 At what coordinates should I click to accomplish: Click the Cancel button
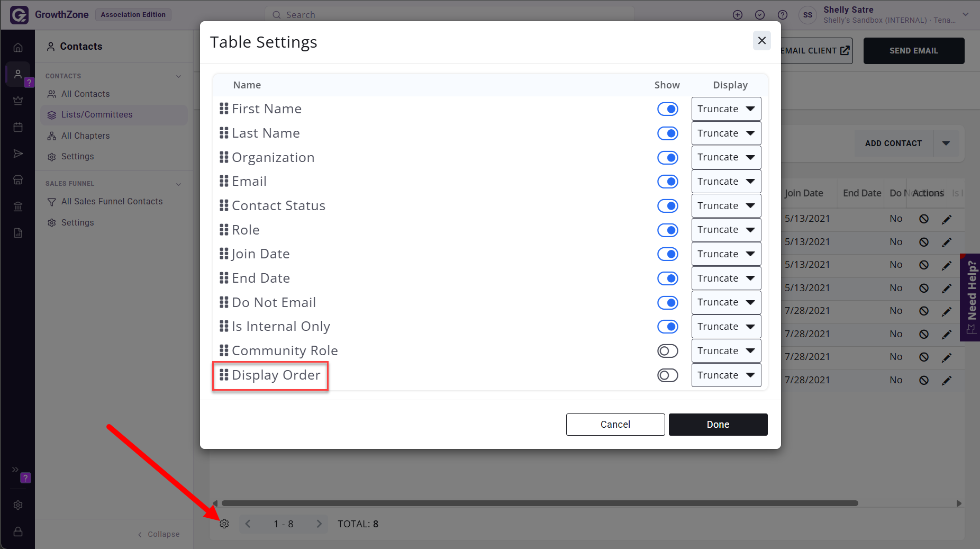(615, 425)
